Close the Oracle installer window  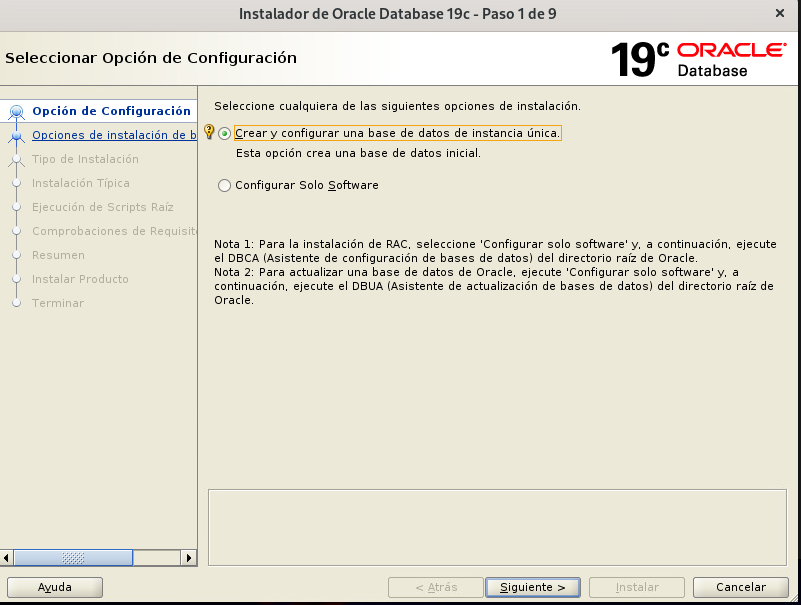(779, 13)
